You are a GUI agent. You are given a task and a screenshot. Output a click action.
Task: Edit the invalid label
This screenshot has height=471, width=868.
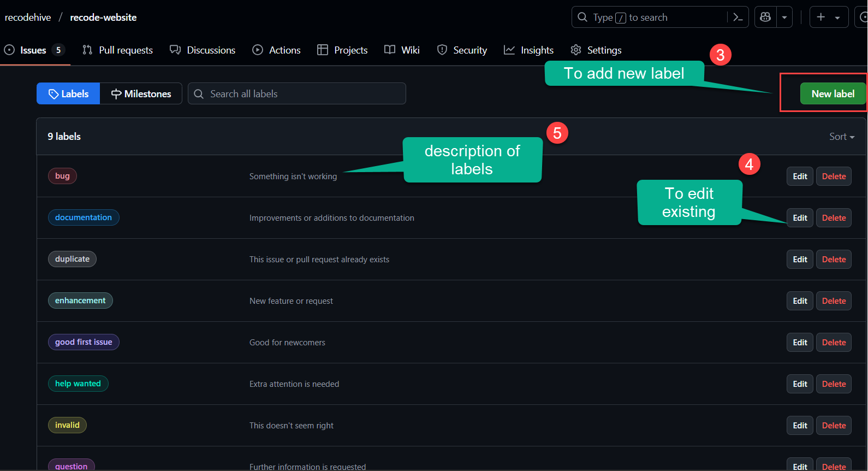800,426
